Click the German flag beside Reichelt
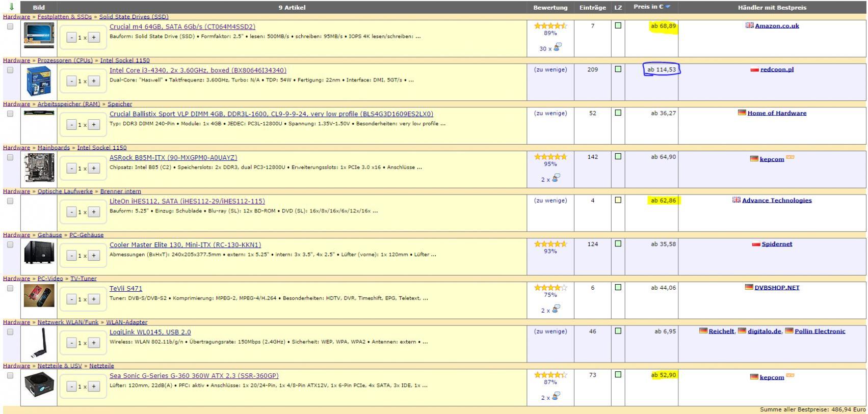Screen dimensions: 868x414 tap(703, 331)
